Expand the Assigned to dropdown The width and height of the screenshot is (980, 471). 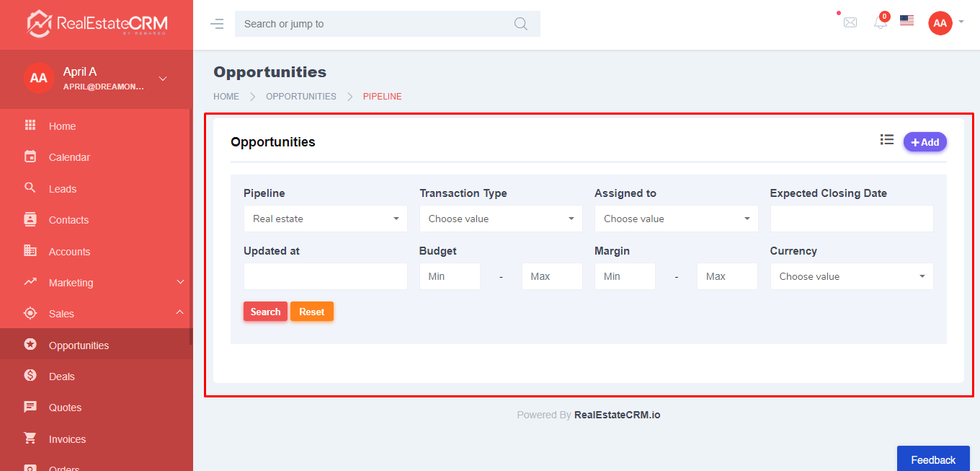[676, 219]
